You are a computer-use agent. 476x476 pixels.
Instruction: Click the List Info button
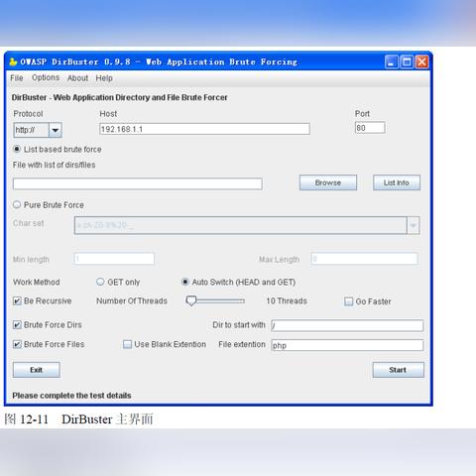397,182
